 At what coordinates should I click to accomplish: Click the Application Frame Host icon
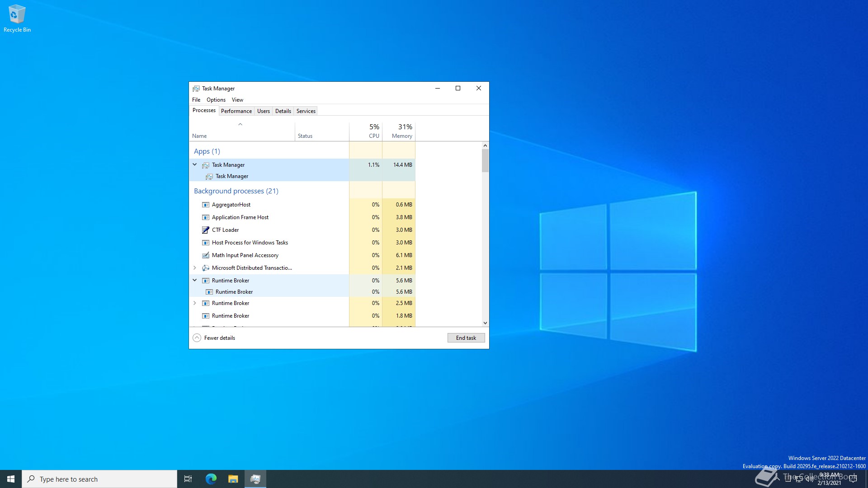point(206,217)
